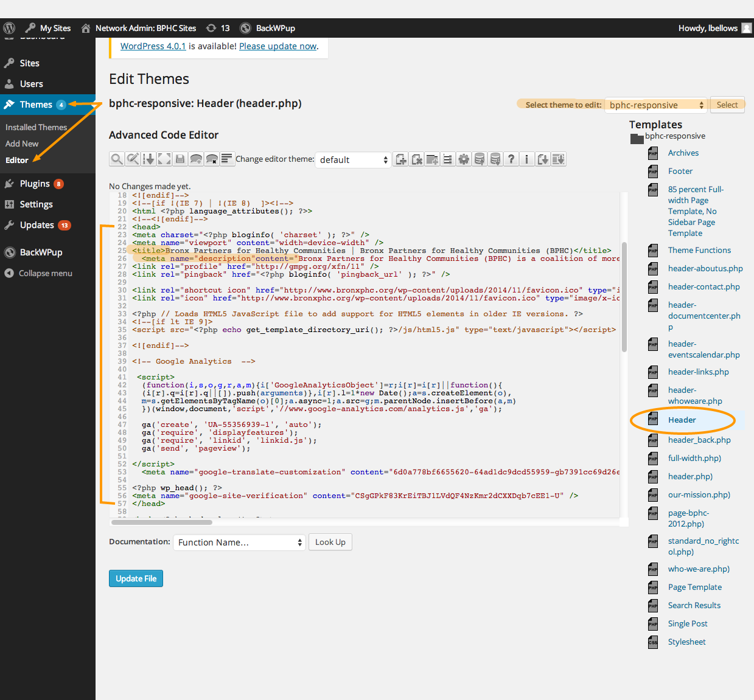Click the 'Please update now' link
Screen dimensions: 754x700
278,46
